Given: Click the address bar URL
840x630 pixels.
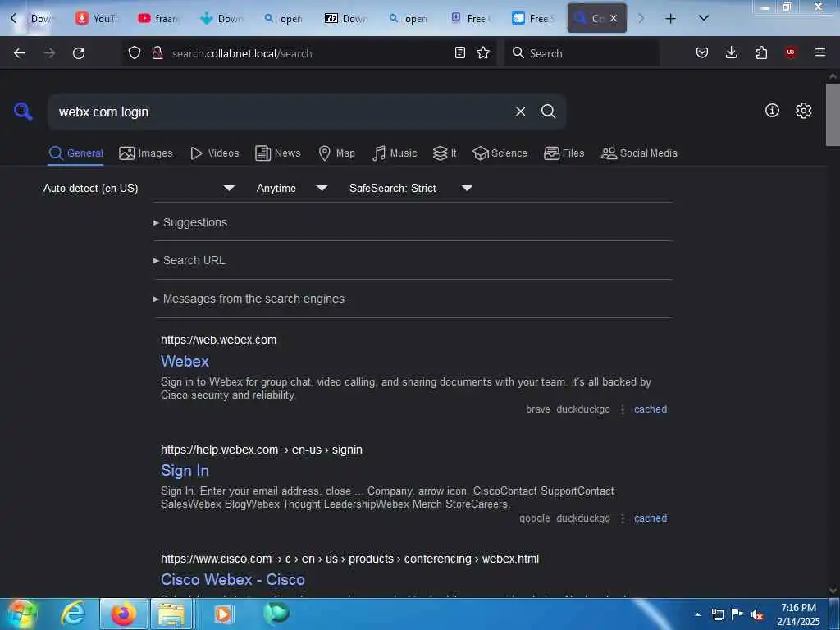Looking at the screenshot, I should coord(242,53).
